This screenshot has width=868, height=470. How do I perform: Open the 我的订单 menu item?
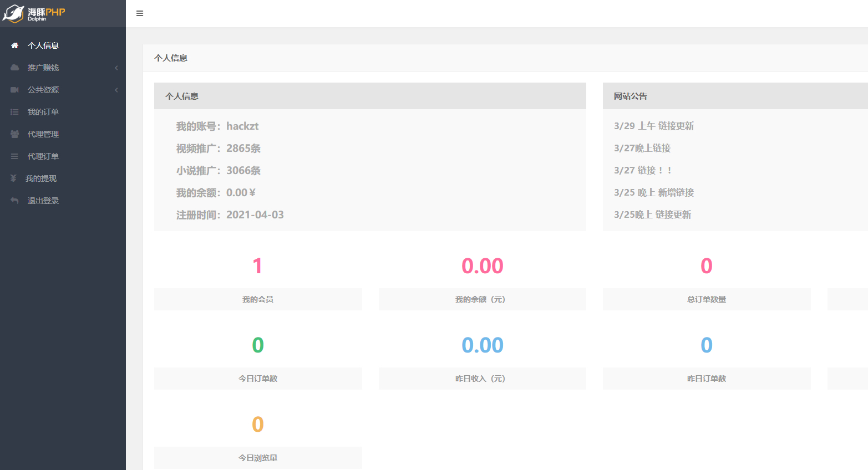click(x=63, y=112)
